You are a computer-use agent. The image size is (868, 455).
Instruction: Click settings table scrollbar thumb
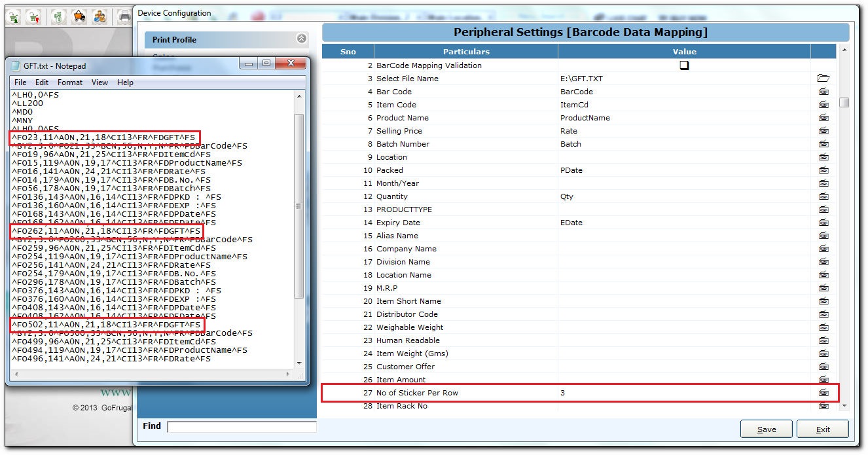tap(844, 103)
